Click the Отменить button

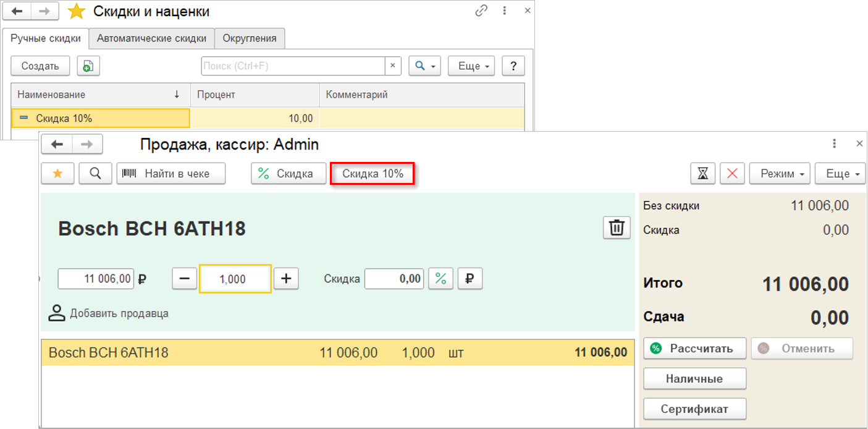click(x=802, y=349)
